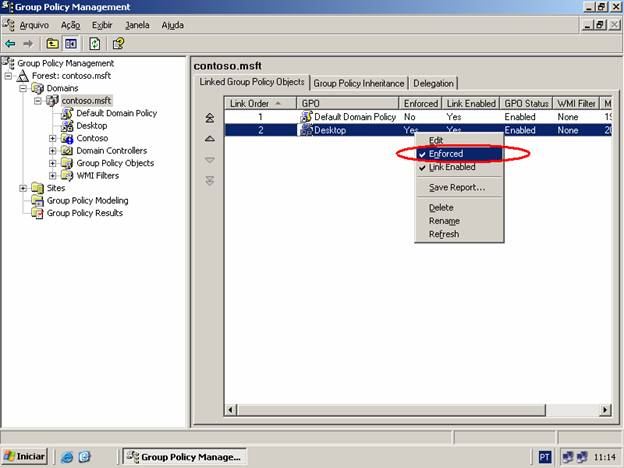
Task: Switch to the Delegation tab
Action: click(433, 84)
